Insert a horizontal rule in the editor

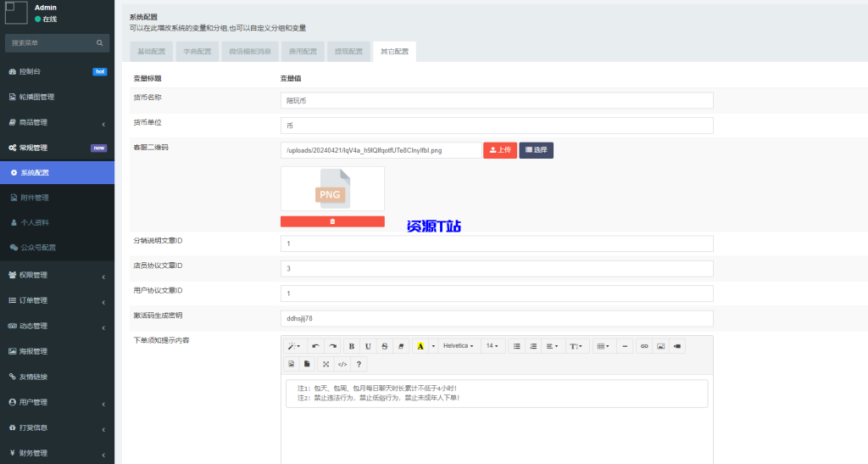625,346
